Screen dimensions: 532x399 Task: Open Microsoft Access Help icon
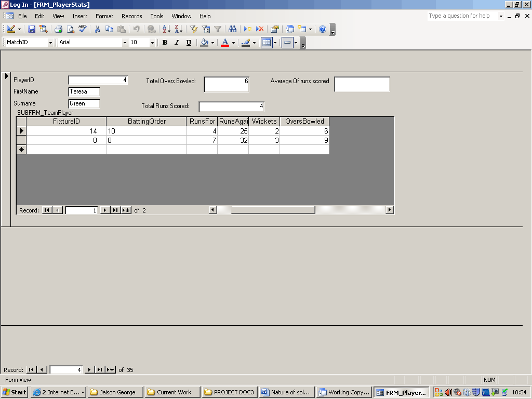point(323,29)
